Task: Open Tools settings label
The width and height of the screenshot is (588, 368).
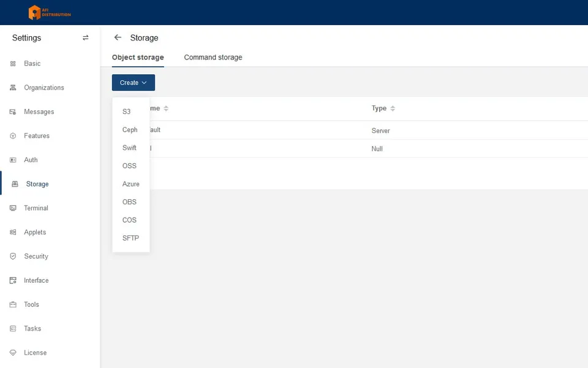Action: pyautogui.click(x=31, y=304)
